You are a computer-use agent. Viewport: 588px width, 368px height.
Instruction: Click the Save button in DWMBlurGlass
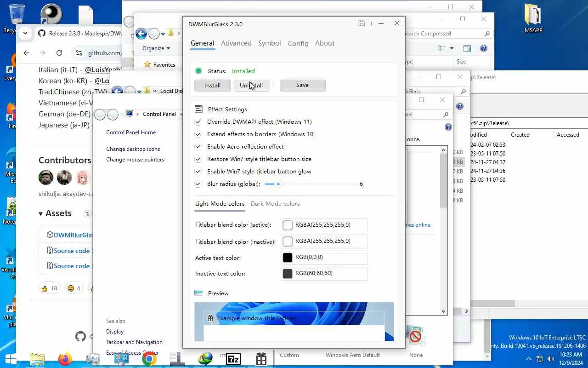click(x=302, y=85)
